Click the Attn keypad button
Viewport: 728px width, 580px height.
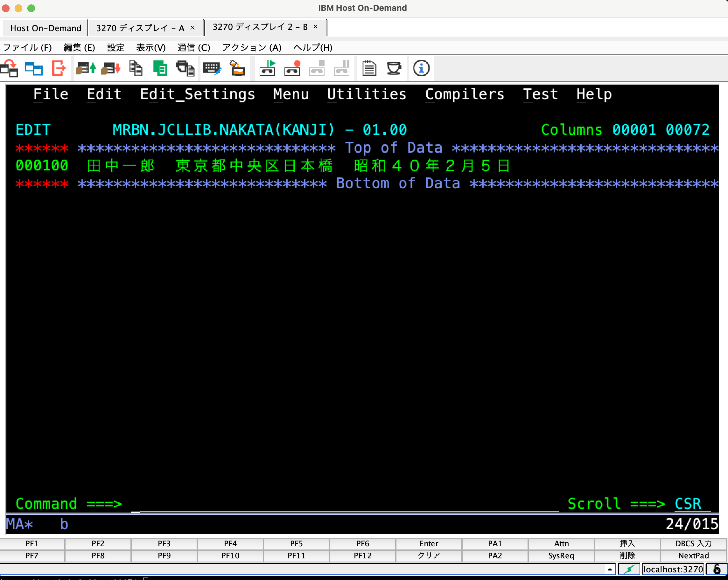[561, 543]
